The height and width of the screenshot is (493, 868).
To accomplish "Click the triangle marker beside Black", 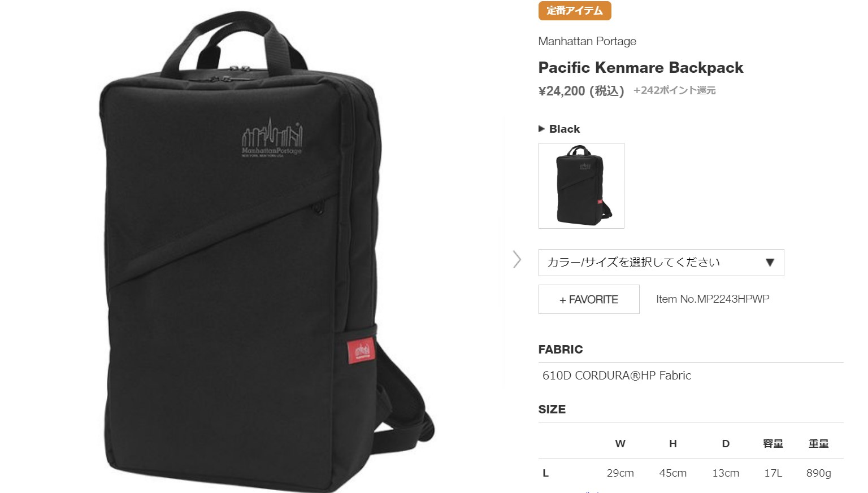I will coord(541,129).
